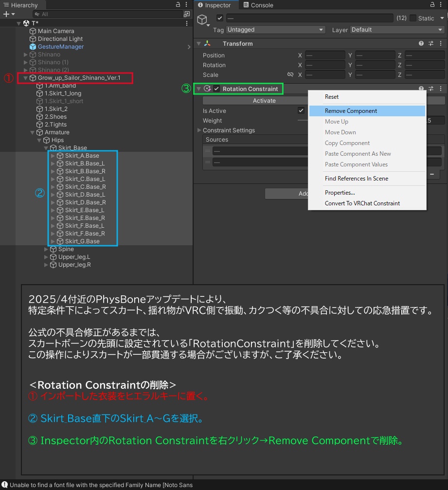Click the scale link (chain) icon in Transform
448x490 pixels.
[x=290, y=74]
